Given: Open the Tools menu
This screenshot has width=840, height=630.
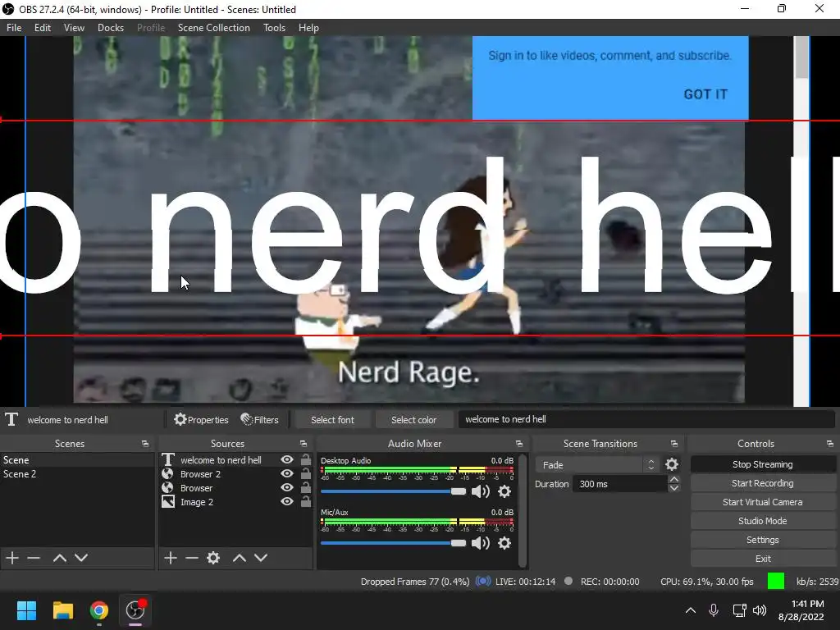Looking at the screenshot, I should click(x=274, y=28).
